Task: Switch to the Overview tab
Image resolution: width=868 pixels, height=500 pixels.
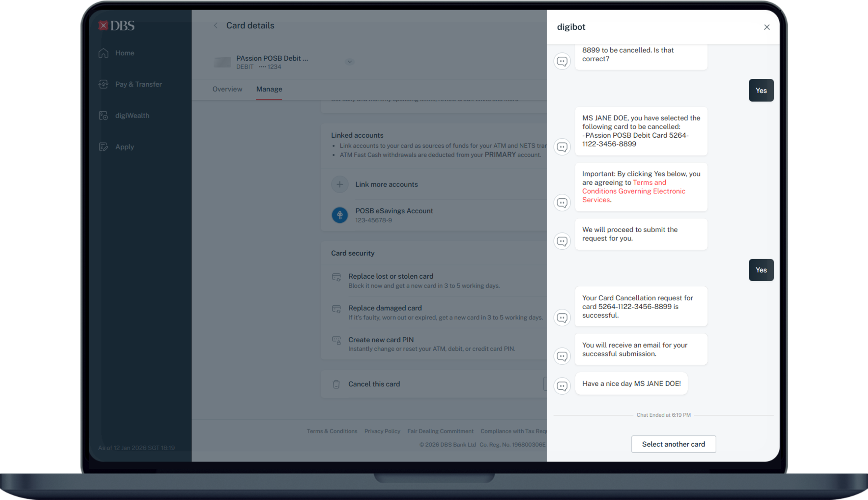Action: 227,89
